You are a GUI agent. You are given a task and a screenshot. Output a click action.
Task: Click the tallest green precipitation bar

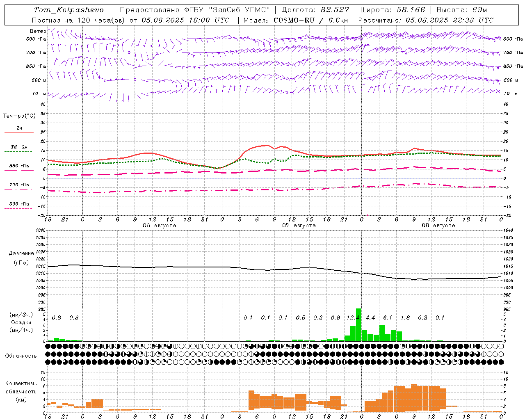pyautogui.click(x=358, y=325)
